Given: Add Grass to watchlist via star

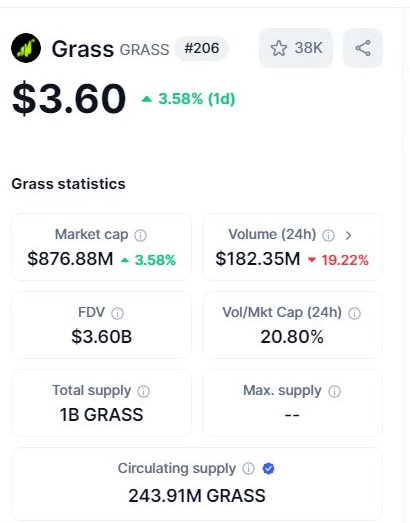Looking at the screenshot, I should point(279,48).
